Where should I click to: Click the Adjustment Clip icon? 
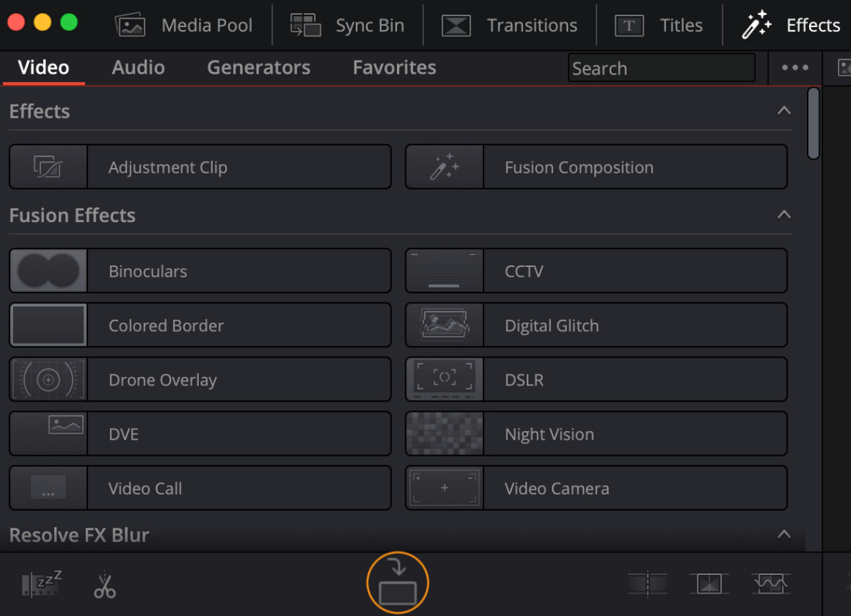(48, 166)
